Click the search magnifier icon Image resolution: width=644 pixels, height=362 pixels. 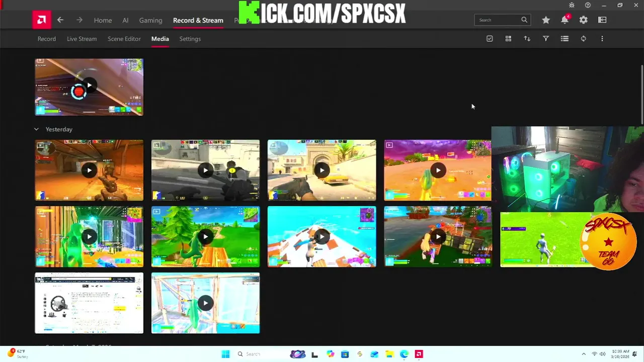(x=524, y=20)
